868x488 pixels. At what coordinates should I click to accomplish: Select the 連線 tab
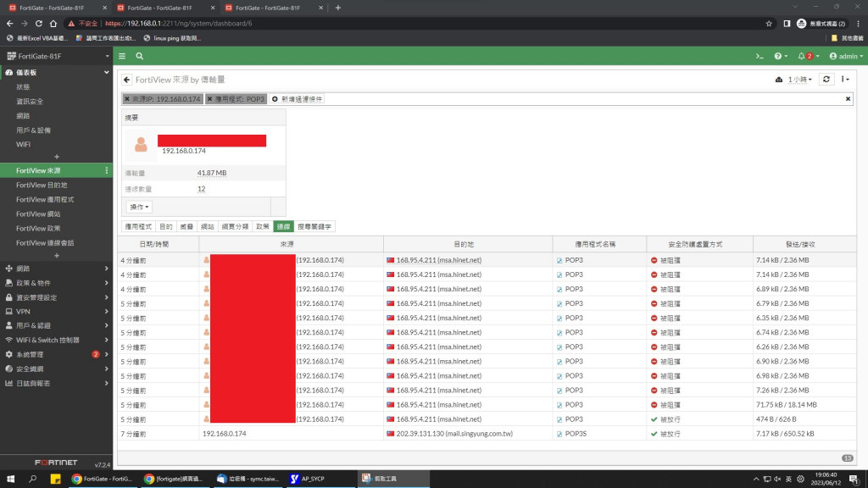[283, 226]
